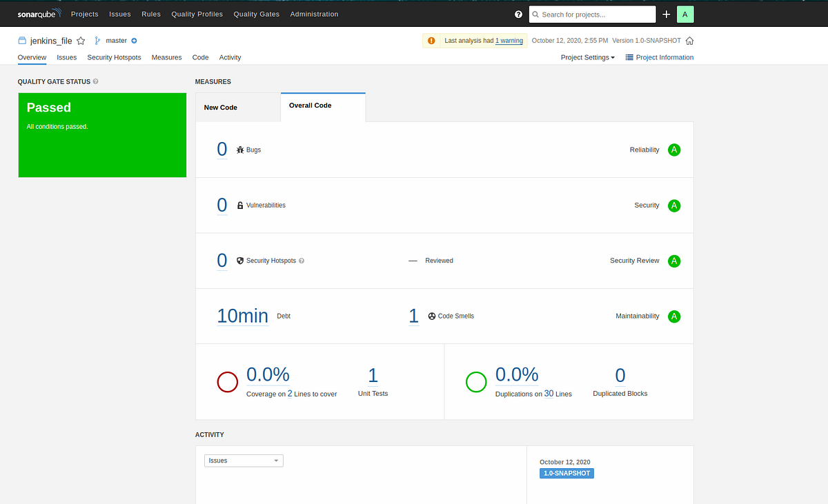Click the Vulnerabilities lock icon
Screen dimensions: 828x504
click(x=239, y=205)
